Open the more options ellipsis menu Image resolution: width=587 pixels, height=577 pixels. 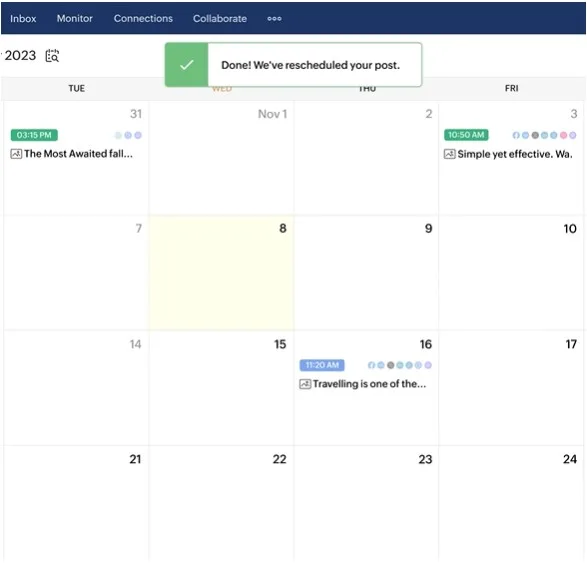click(x=274, y=18)
